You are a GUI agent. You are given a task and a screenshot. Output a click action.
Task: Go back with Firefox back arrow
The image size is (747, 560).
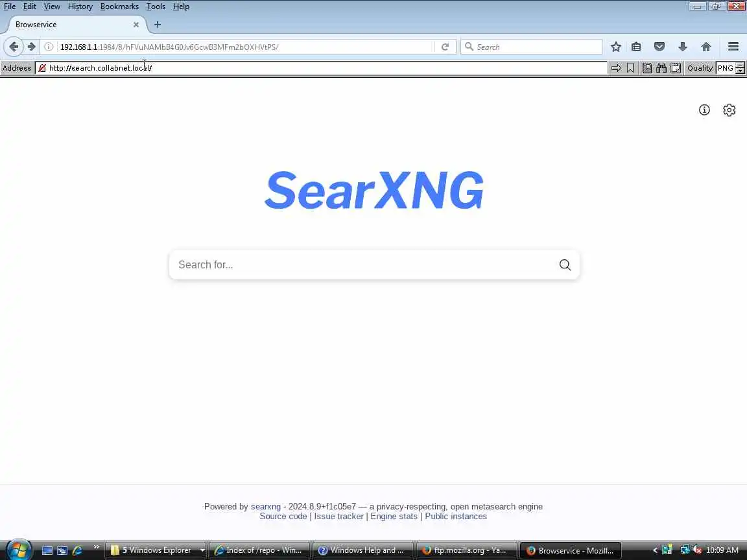coord(14,47)
